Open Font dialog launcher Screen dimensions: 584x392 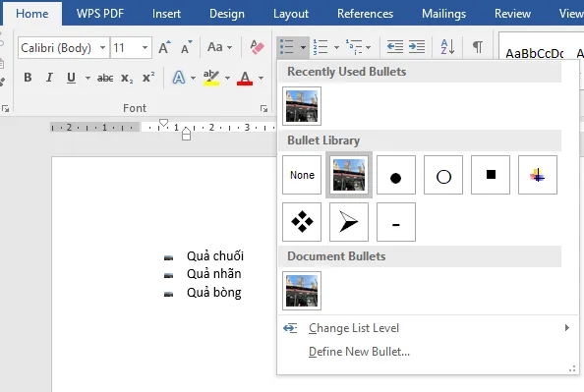[x=264, y=108]
